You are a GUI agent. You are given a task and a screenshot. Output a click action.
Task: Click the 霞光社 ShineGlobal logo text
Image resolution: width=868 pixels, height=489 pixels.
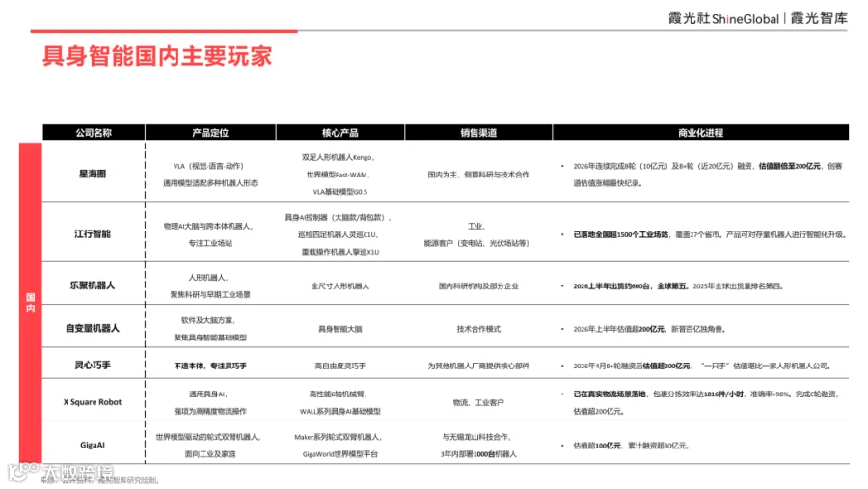point(723,18)
